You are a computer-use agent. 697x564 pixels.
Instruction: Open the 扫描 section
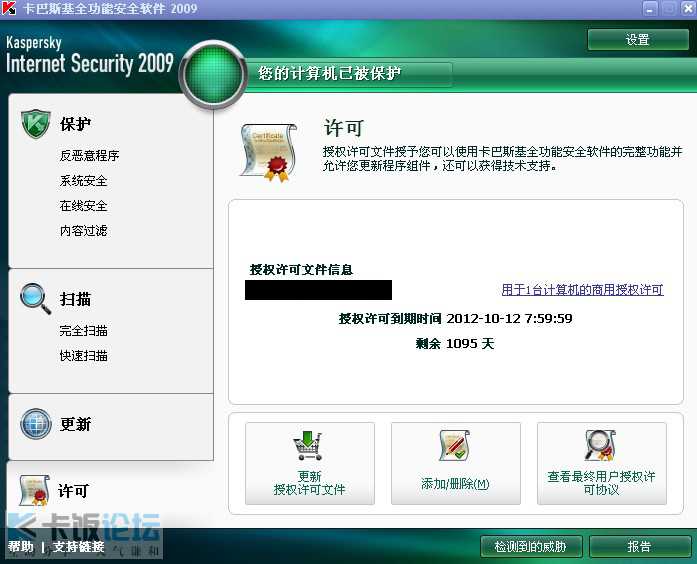pos(75,299)
